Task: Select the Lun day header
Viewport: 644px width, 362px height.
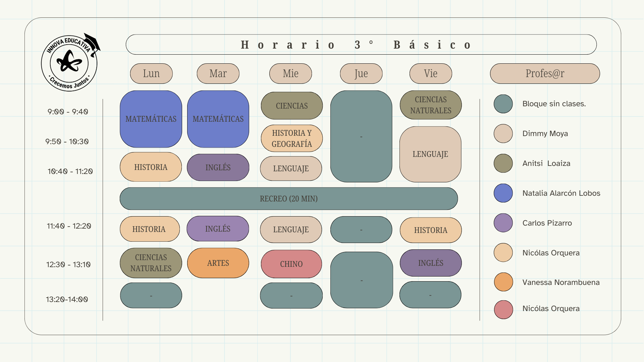Action: pos(151,74)
